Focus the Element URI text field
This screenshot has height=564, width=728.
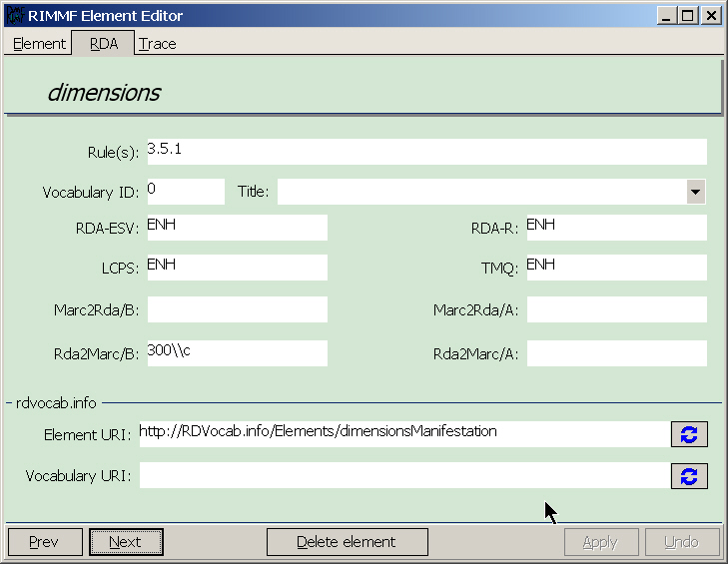pyautogui.click(x=404, y=434)
